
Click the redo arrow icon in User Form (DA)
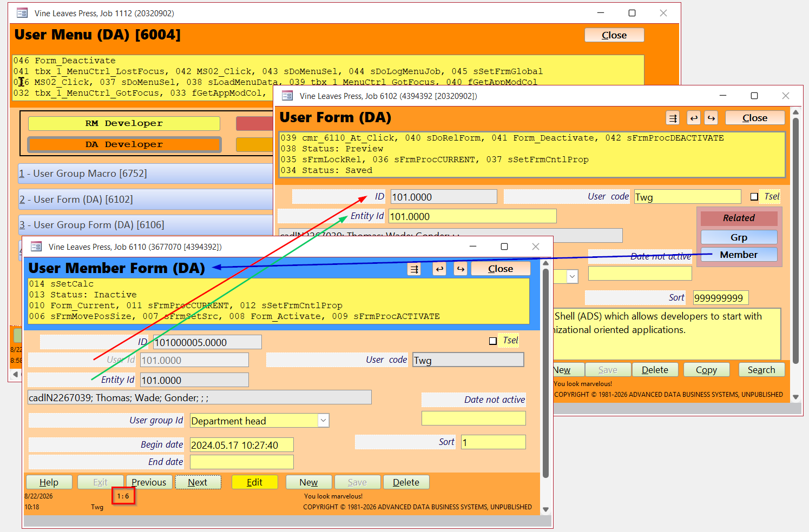(x=711, y=118)
